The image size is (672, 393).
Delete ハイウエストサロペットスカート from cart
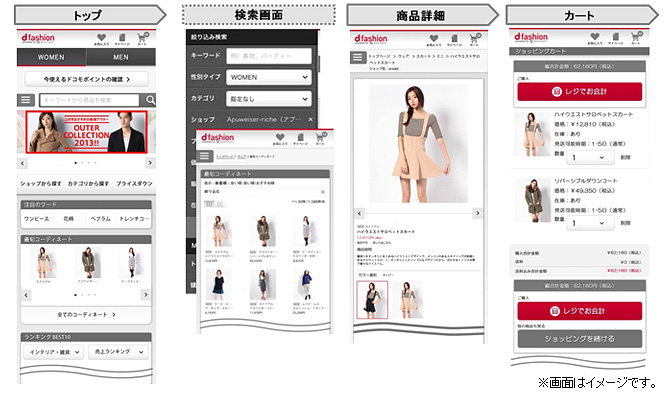tap(625, 158)
